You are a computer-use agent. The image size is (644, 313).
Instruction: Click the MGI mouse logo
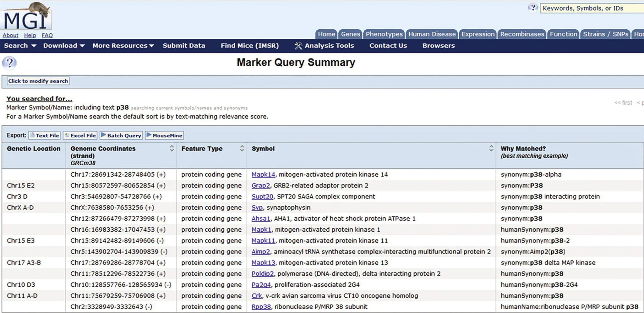[26, 16]
